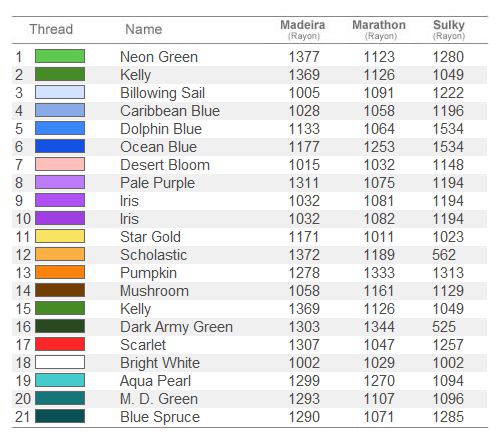
Task: Click the Marathon (Rayon) column header
Action: (379, 30)
